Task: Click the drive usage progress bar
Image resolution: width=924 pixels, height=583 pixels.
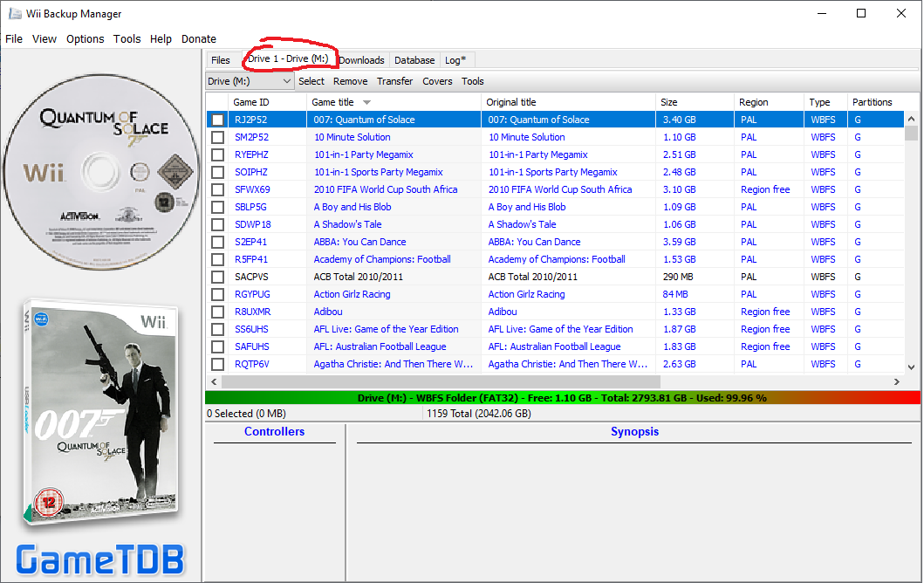Action: click(562, 398)
